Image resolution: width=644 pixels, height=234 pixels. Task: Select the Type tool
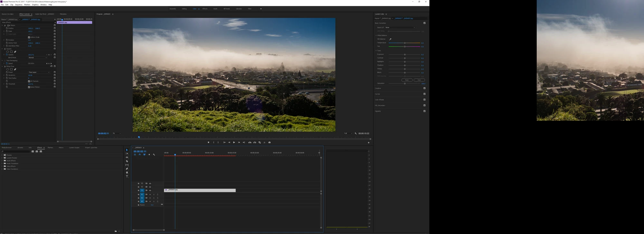click(x=127, y=176)
